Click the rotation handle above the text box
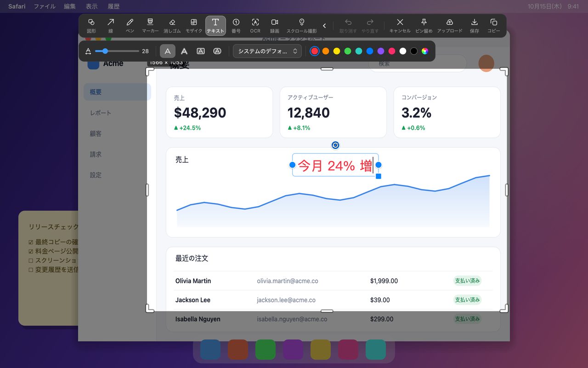 [x=335, y=145]
